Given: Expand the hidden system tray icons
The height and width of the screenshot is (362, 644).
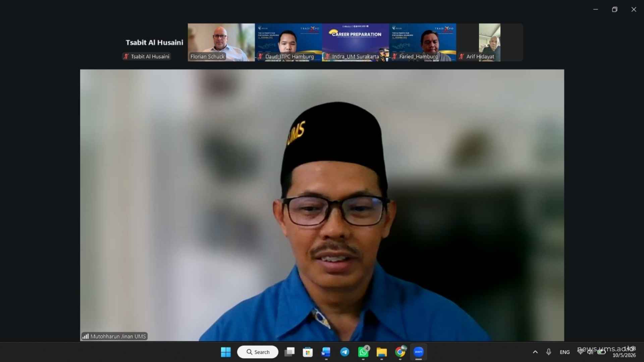Looking at the screenshot, I should point(535,352).
